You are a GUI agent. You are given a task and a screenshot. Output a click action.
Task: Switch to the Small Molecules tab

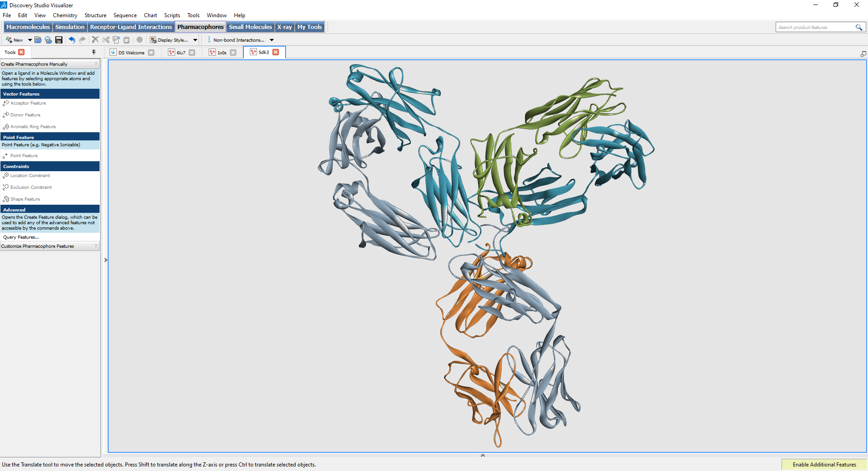click(250, 27)
